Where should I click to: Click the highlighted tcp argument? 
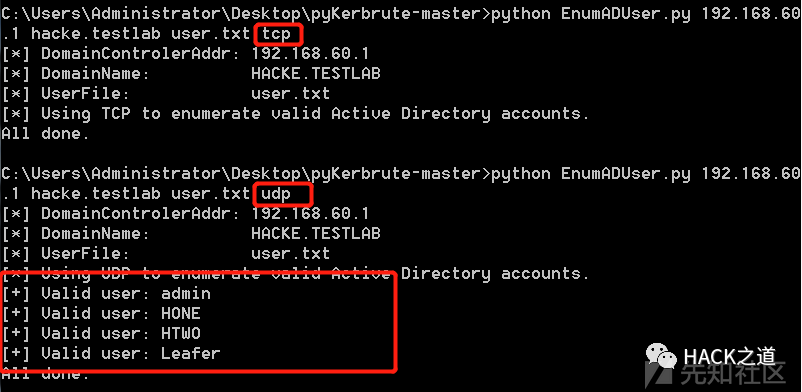point(276,34)
